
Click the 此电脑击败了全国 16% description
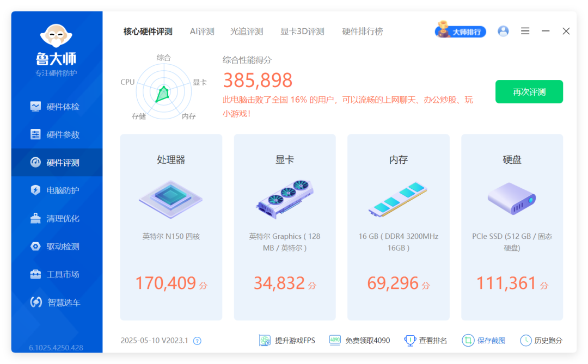point(347,107)
